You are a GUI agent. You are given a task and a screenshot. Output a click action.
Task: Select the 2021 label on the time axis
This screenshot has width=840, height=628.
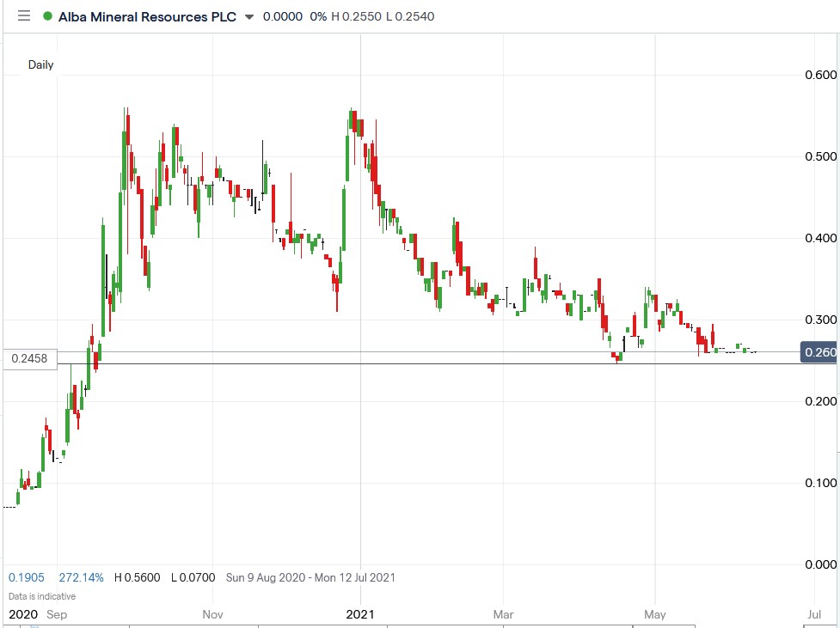click(x=360, y=614)
